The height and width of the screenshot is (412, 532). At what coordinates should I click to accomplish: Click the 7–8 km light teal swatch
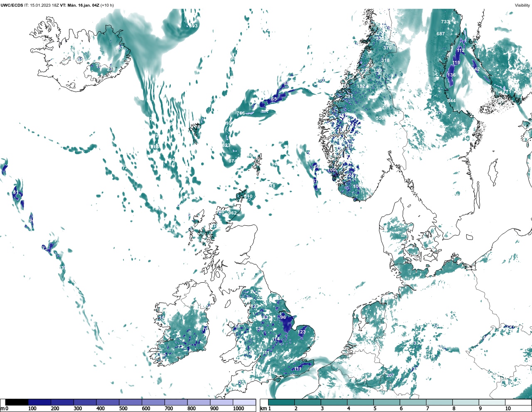(x=439, y=402)
